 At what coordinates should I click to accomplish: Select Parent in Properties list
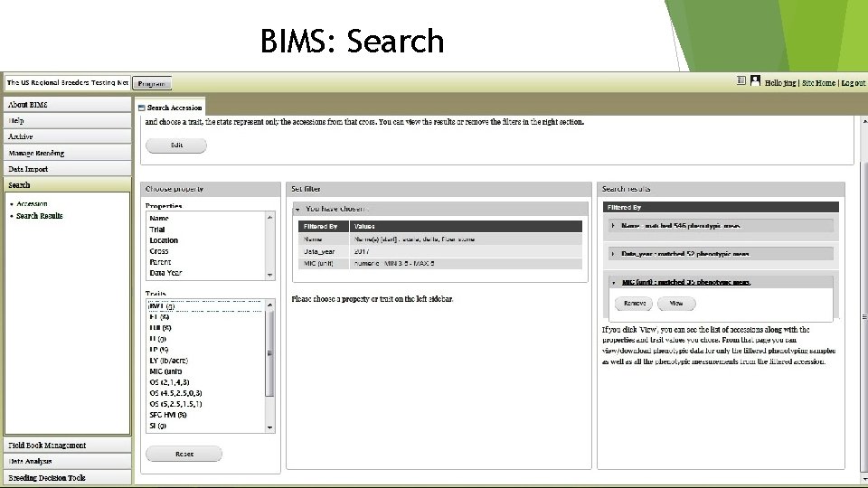(160, 262)
